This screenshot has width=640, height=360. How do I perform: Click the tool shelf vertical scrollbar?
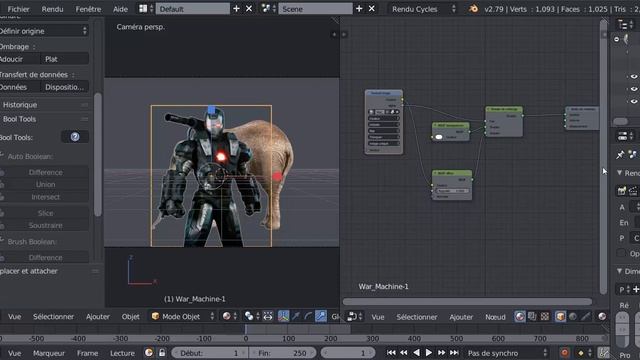coord(98,154)
